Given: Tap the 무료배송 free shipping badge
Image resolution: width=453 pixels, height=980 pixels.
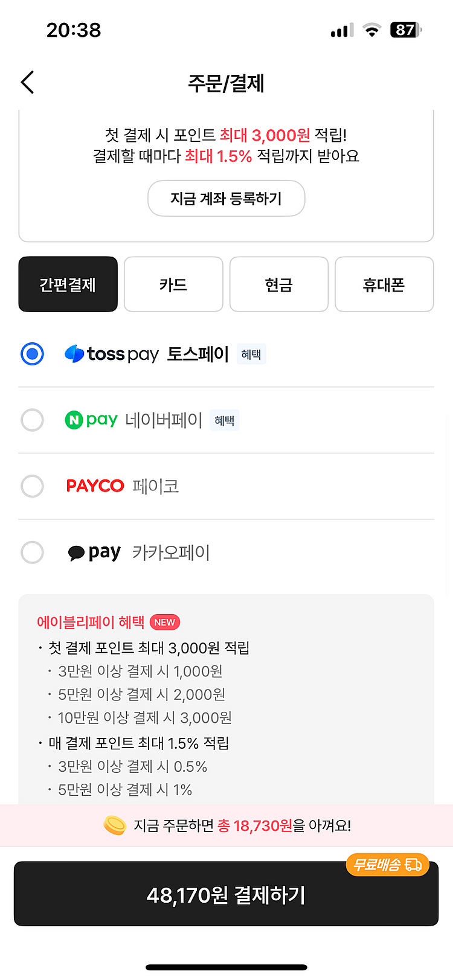Looking at the screenshot, I should pyautogui.click(x=387, y=865).
